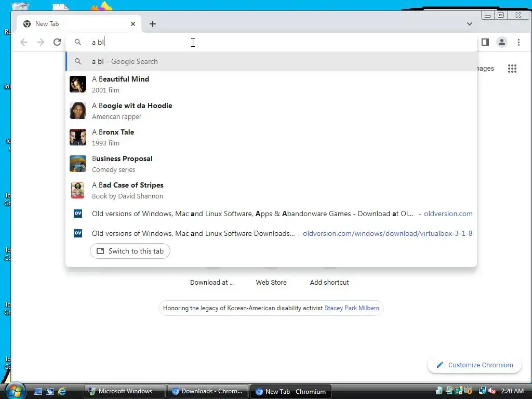The image size is (532, 399).
Task: Click the network tray icon
Action: 483,391
